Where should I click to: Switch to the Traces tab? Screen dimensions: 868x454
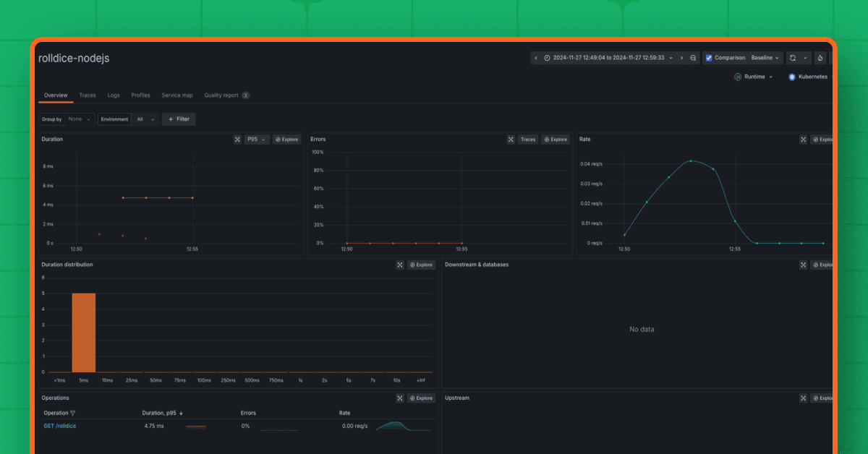click(88, 95)
